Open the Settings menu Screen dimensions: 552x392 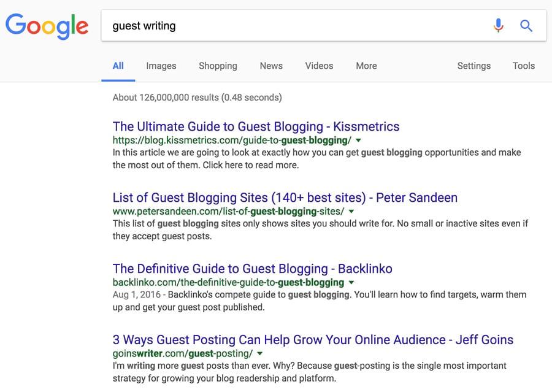click(x=473, y=66)
